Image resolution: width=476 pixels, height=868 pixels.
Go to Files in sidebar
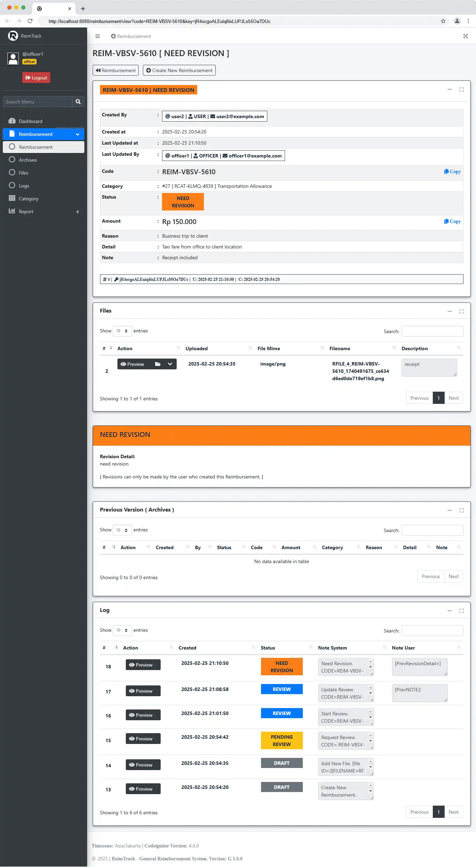click(x=44, y=173)
